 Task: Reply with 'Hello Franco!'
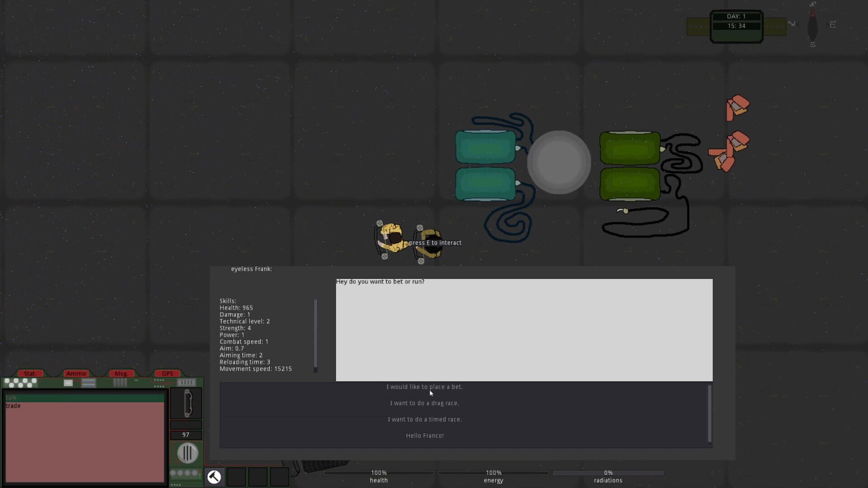click(x=424, y=436)
